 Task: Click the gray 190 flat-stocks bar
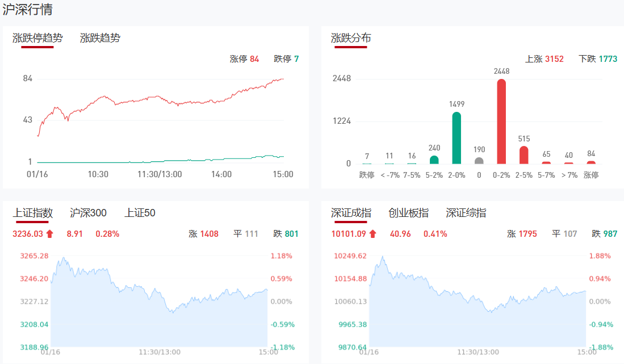point(479,161)
